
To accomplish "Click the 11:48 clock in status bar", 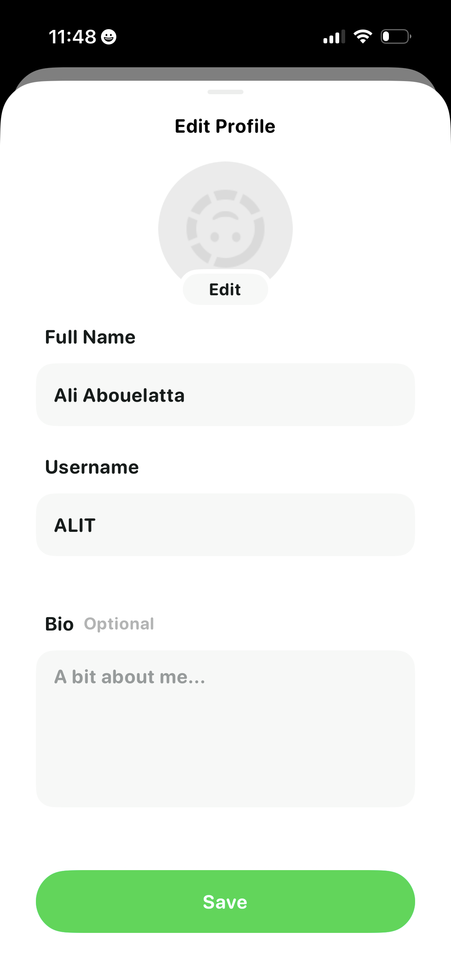I will 72,37.
